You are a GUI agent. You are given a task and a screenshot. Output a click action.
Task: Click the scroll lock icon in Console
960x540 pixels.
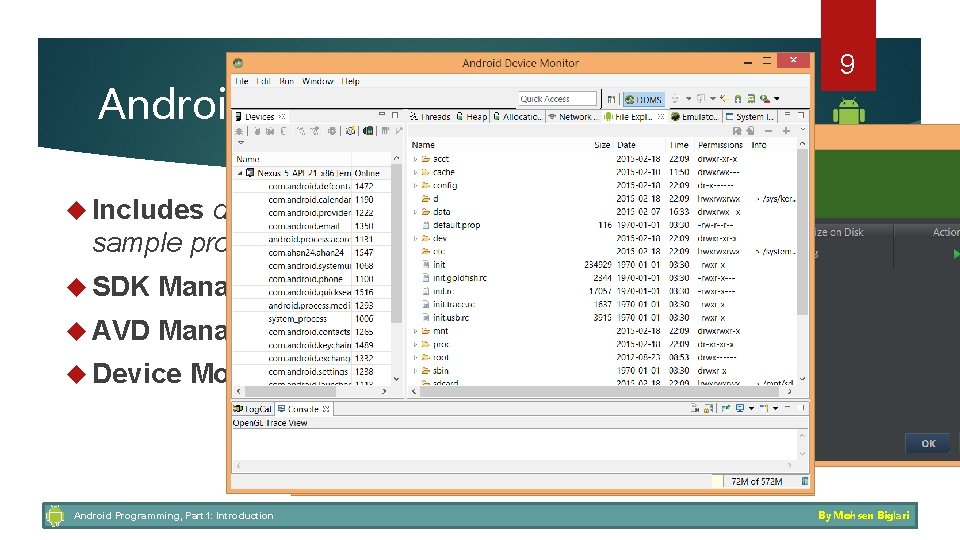[x=709, y=408]
